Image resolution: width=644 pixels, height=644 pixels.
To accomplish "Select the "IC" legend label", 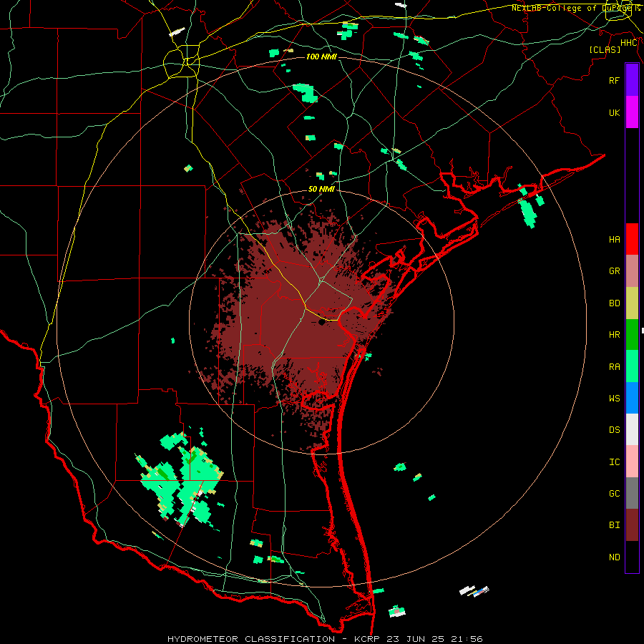I will (614, 462).
